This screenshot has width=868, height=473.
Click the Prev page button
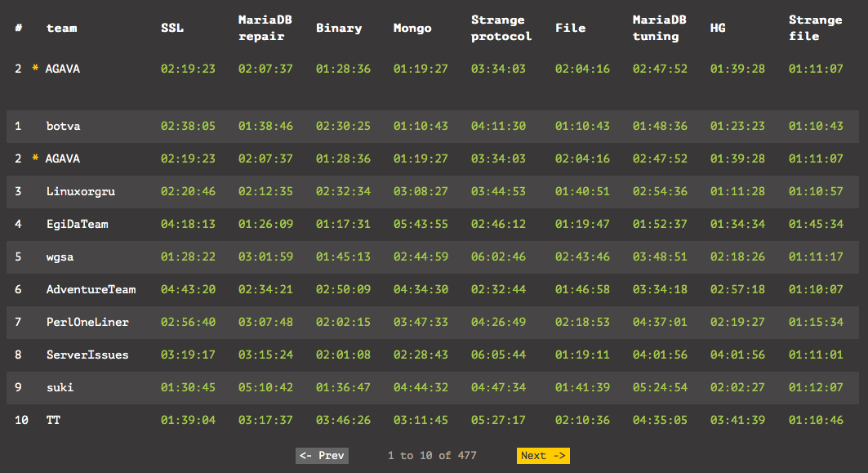[x=322, y=455]
